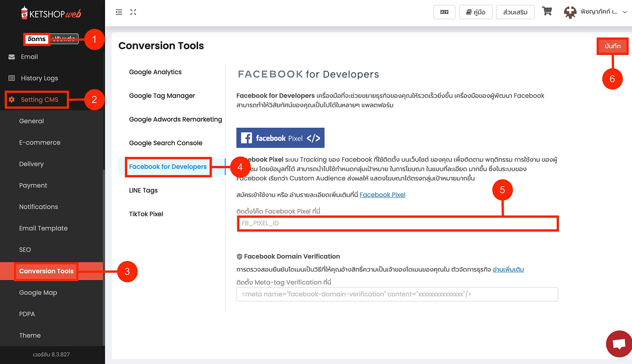The width and height of the screenshot is (632, 364).
Task: Open the Theme submenu
Action: tap(30, 336)
